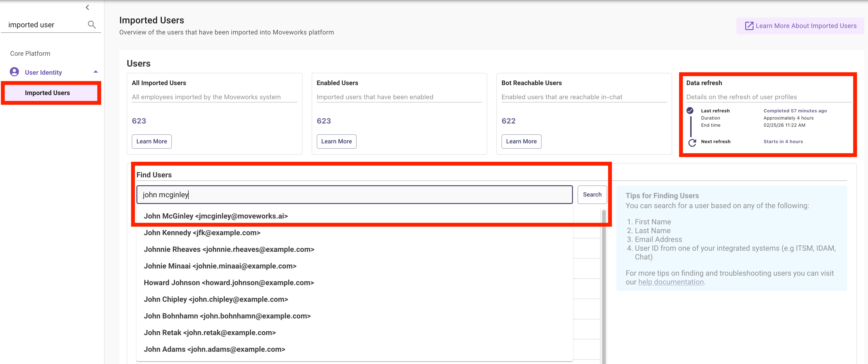
Task: Pick Howard Johnson in the dropdown results
Action: (x=228, y=283)
